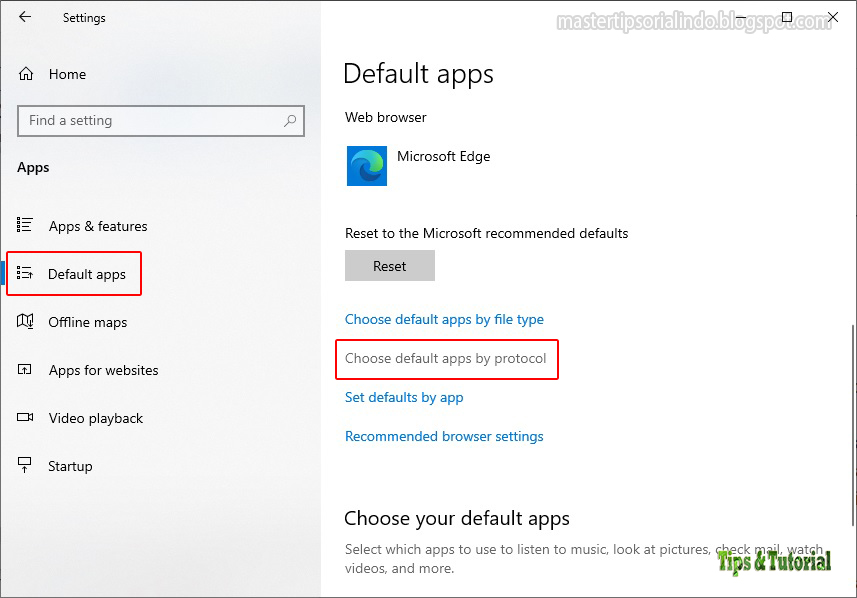Click the Video playback camera icon
This screenshot has width=857, height=598.
tap(25, 418)
